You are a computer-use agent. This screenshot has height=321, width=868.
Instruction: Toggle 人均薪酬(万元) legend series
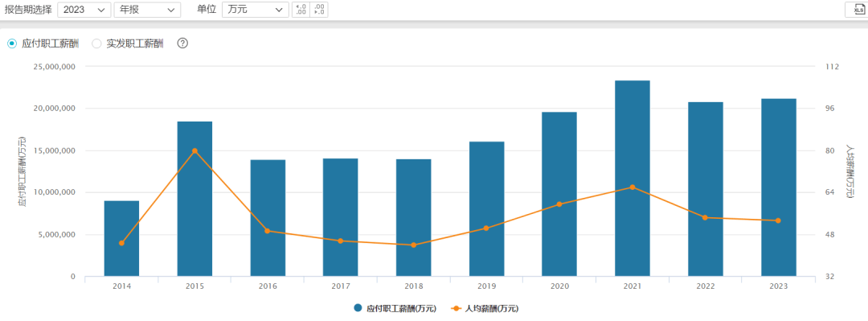point(485,309)
